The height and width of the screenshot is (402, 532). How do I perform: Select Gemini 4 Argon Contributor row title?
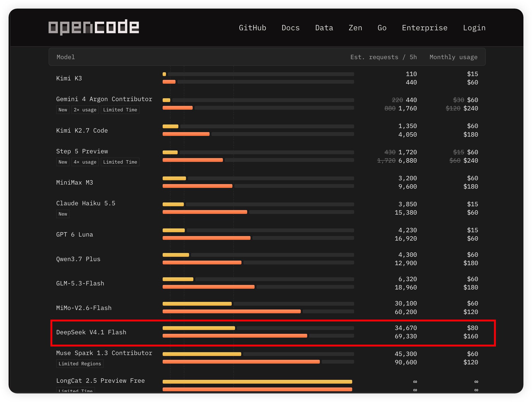tap(104, 99)
